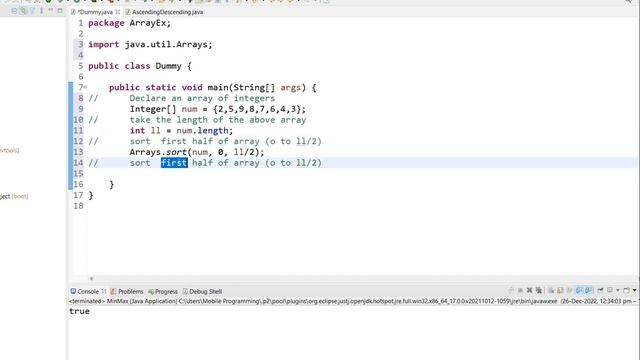Close the Console view tab
The image size is (640, 360).
(x=104, y=291)
